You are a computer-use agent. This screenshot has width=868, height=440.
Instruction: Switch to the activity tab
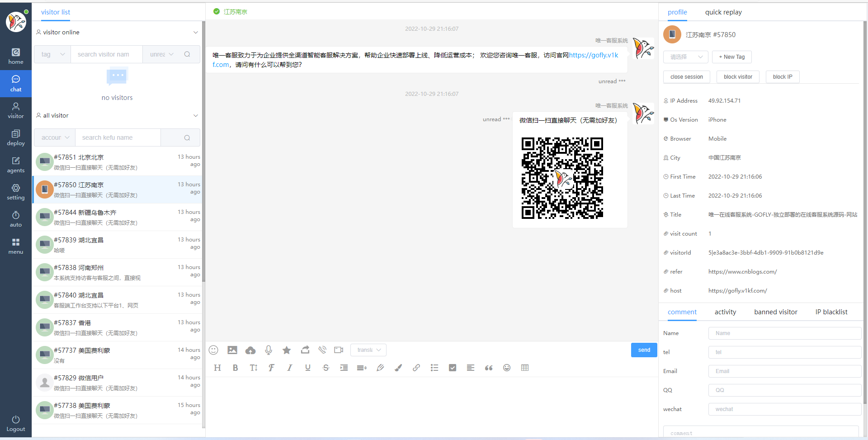(725, 312)
